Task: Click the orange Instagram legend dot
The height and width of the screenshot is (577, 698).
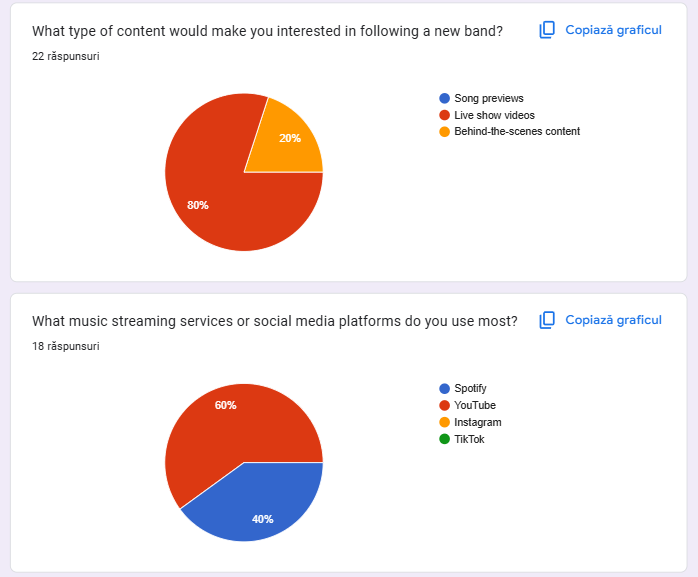Action: click(x=444, y=422)
